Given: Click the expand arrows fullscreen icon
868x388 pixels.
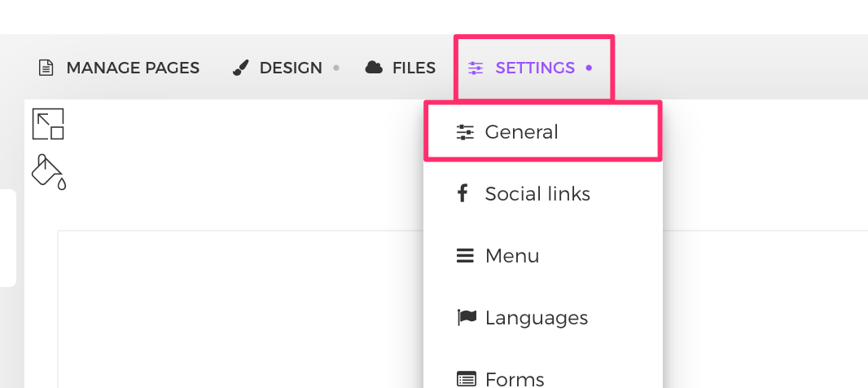Looking at the screenshot, I should tap(48, 124).
